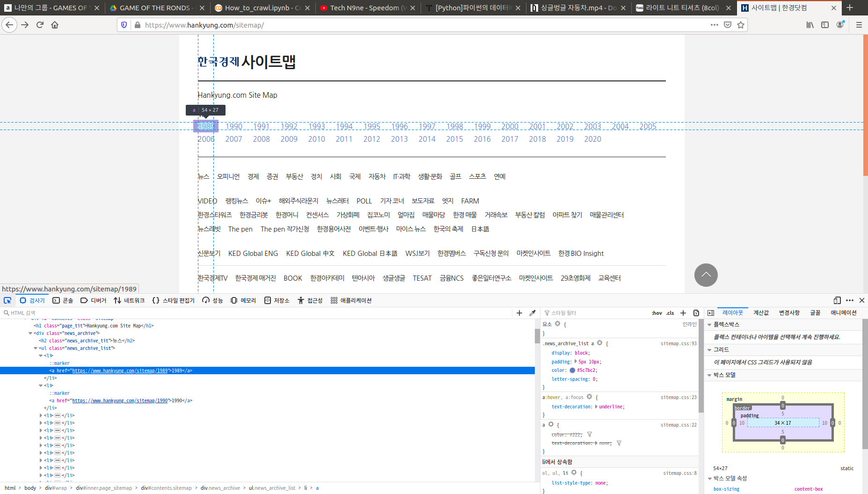Open the 접근성 devtools tab
This screenshot has width=868, height=494.
click(310, 300)
